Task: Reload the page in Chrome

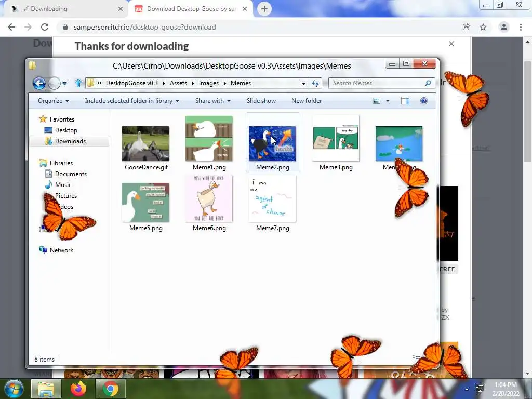Action: point(45,27)
